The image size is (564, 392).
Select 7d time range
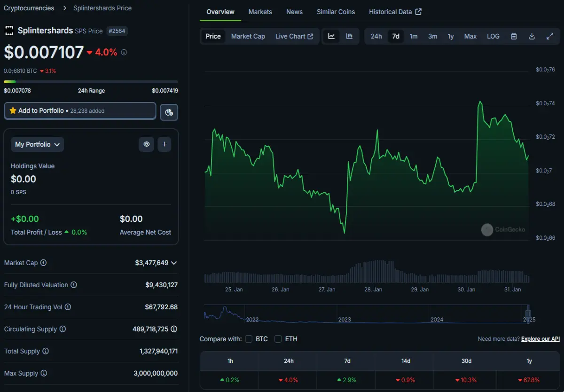click(396, 36)
